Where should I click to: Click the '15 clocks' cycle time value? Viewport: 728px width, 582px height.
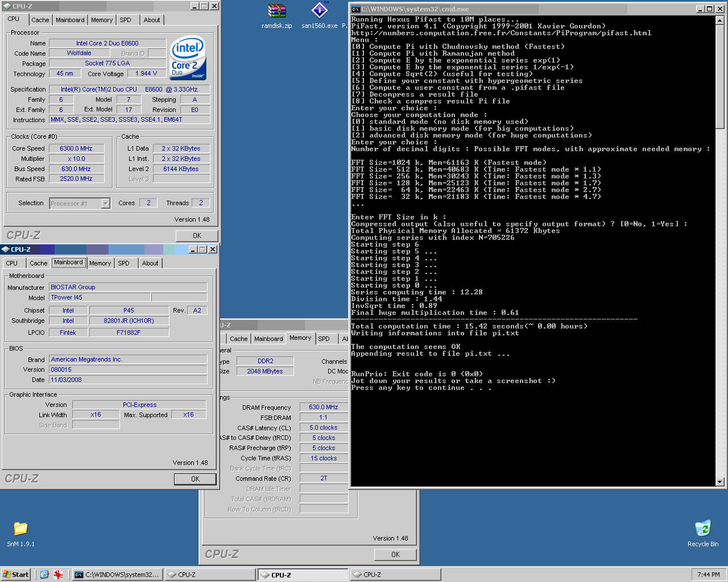(x=324, y=459)
